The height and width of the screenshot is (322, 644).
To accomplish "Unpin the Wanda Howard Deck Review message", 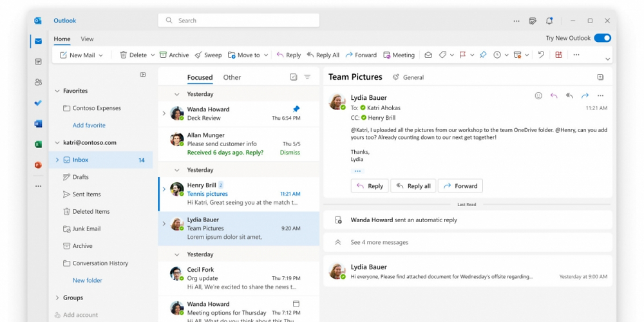I will [296, 109].
